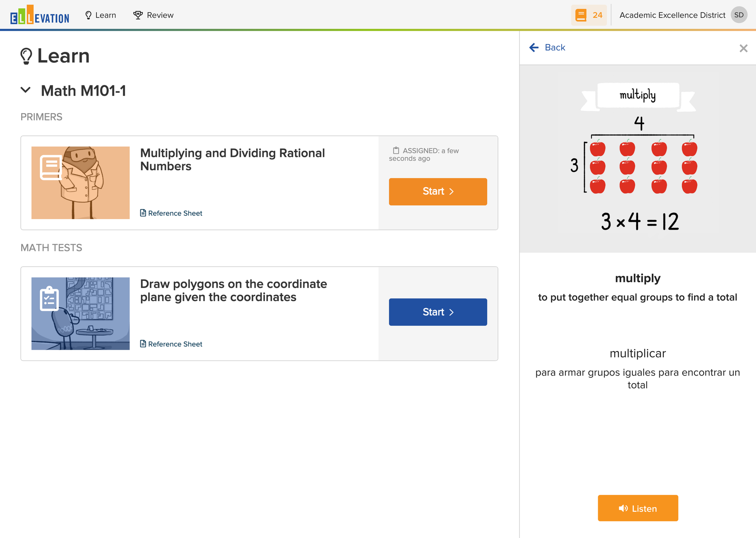The width and height of the screenshot is (756, 538).
Task: Click the multiply apples illustration card
Action: coord(638,159)
